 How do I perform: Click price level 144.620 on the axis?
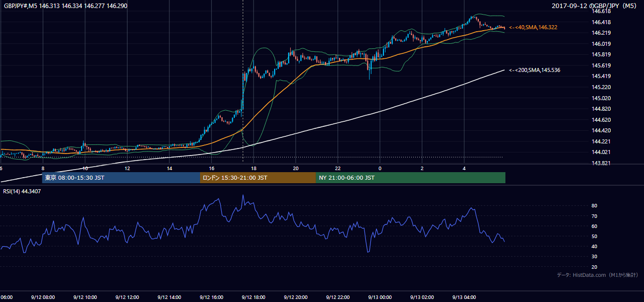tap(602, 120)
